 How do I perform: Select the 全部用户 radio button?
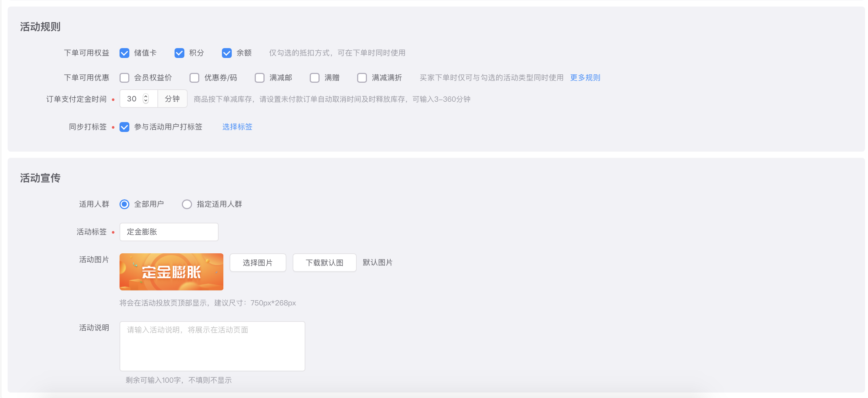point(124,204)
